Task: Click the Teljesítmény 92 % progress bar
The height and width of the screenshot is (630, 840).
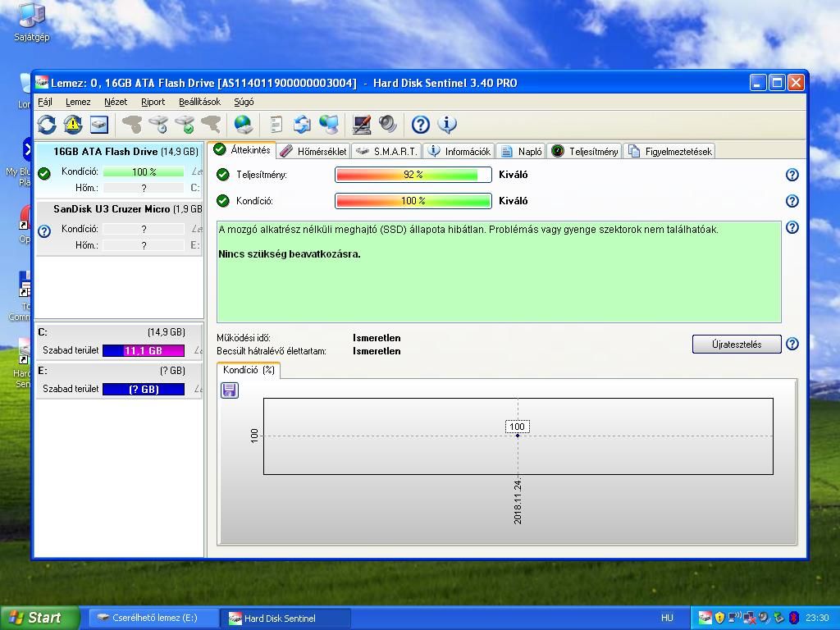Action: point(413,175)
